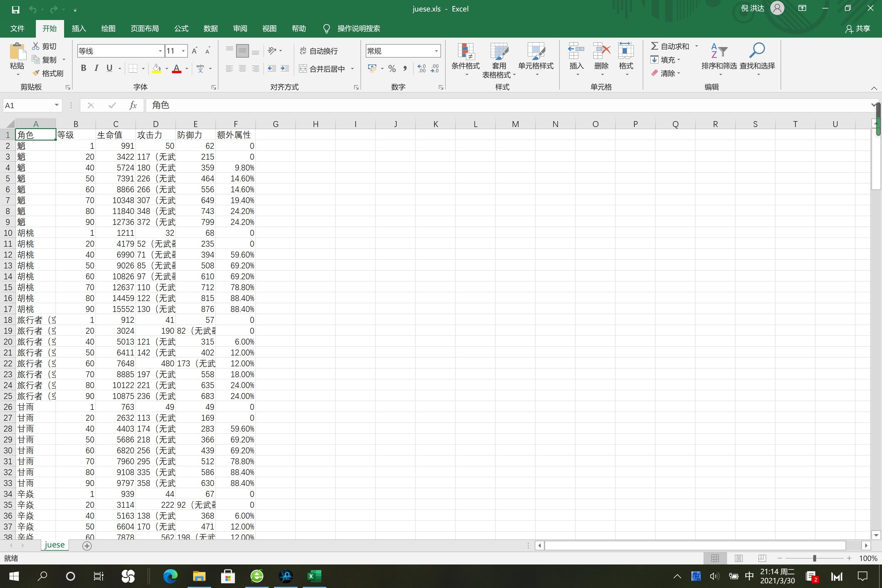Toggle bold formatting
The image size is (882, 588).
pyautogui.click(x=83, y=68)
